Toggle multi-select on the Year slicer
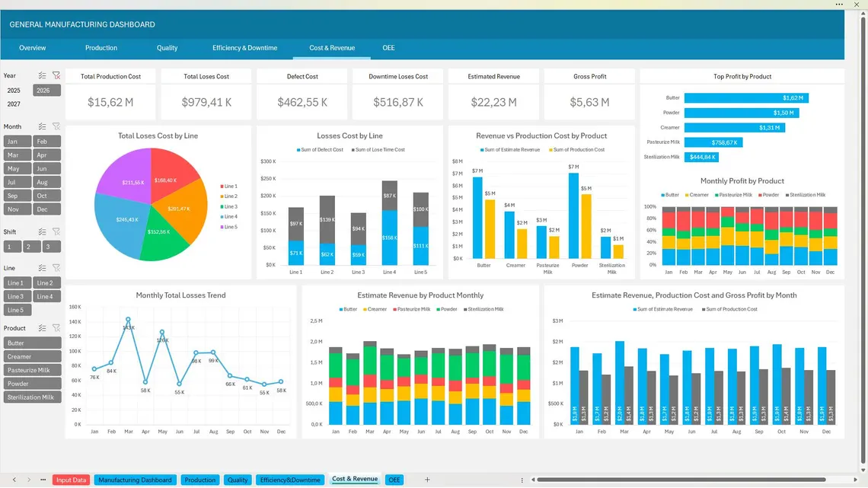This screenshot has height=488, width=868. [x=43, y=76]
